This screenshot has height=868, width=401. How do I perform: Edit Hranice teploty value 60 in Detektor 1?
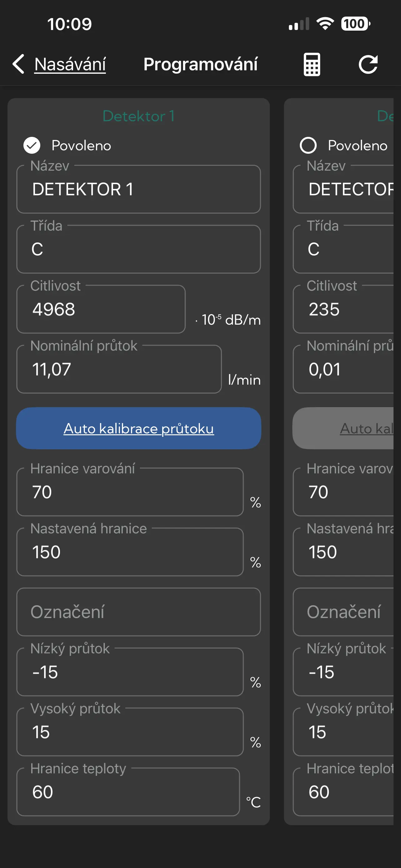click(x=128, y=792)
